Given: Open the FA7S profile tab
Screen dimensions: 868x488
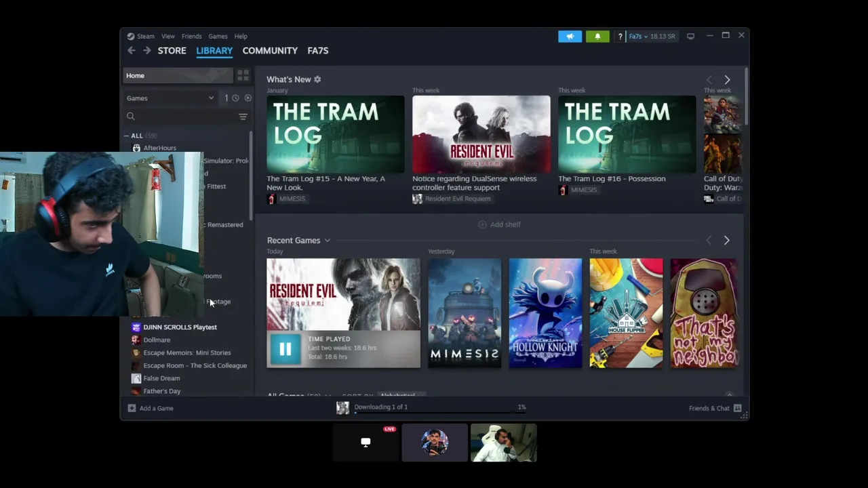Looking at the screenshot, I should 317,51.
